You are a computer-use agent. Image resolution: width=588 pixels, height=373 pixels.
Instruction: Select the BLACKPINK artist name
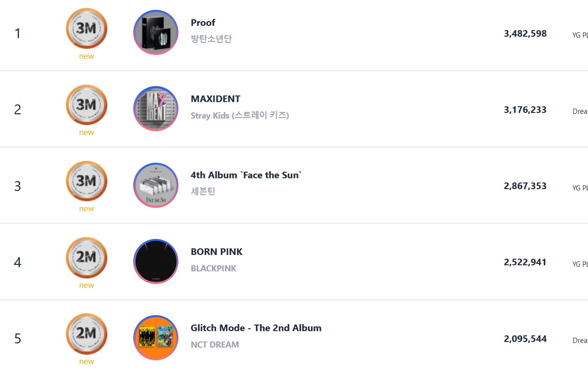[213, 268]
